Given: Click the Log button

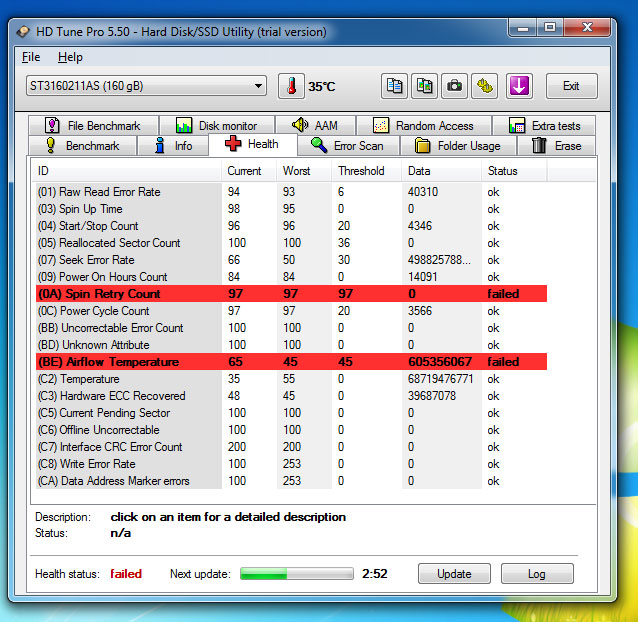Looking at the screenshot, I should tap(537, 574).
